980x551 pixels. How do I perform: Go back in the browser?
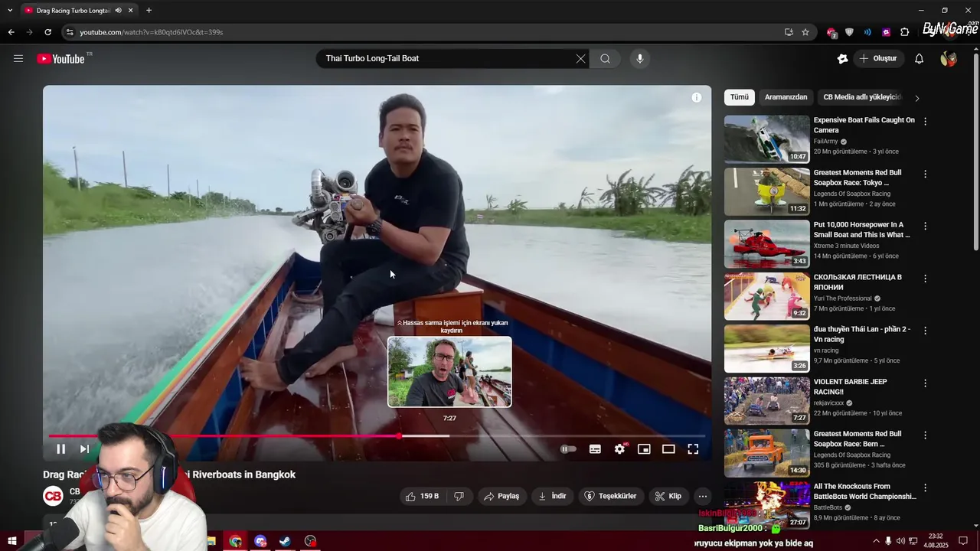(x=11, y=32)
